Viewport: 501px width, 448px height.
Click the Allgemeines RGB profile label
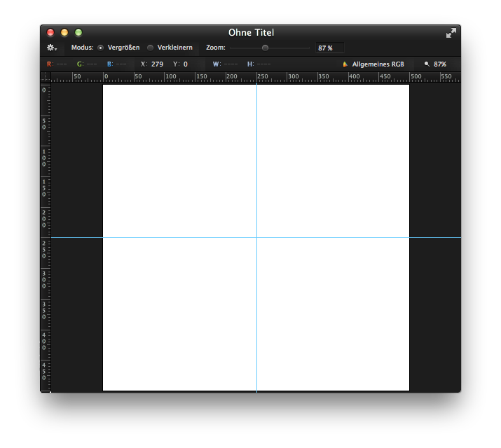tap(378, 64)
